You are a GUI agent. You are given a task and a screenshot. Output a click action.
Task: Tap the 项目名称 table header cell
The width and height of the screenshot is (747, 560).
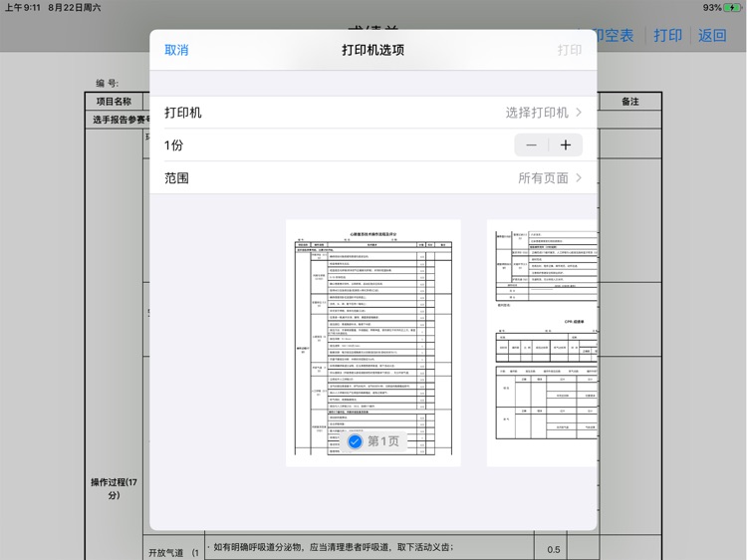pos(114,101)
